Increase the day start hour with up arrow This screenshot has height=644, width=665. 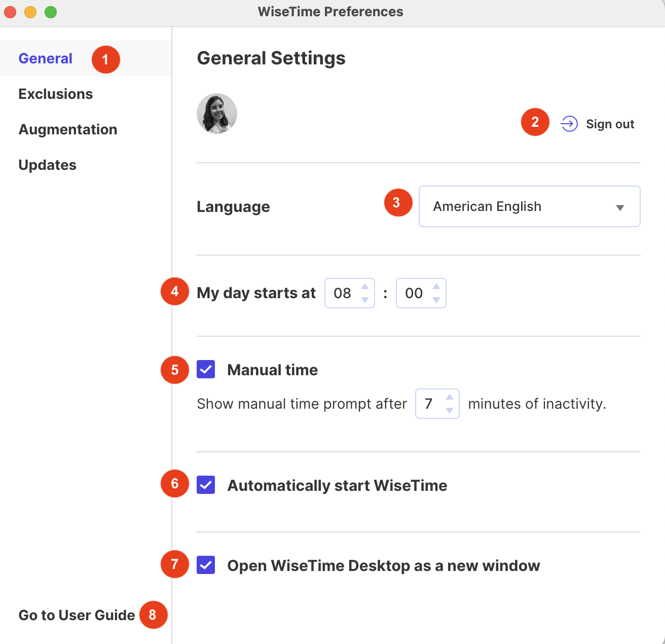coord(365,287)
